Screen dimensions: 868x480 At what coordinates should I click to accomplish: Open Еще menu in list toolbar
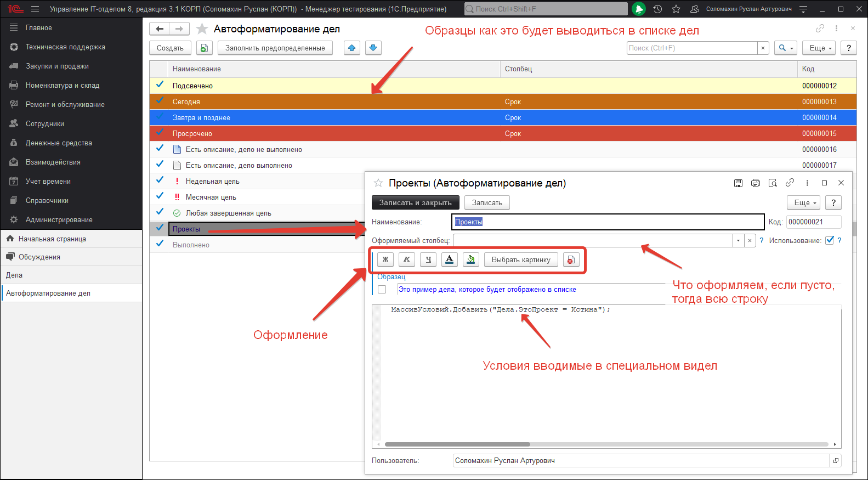coord(819,48)
